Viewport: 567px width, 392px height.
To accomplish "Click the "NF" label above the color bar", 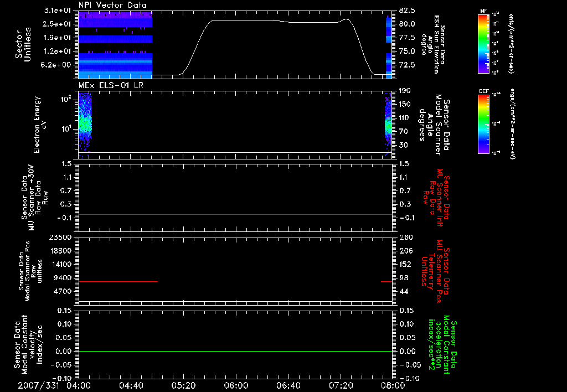I will pos(483,11).
